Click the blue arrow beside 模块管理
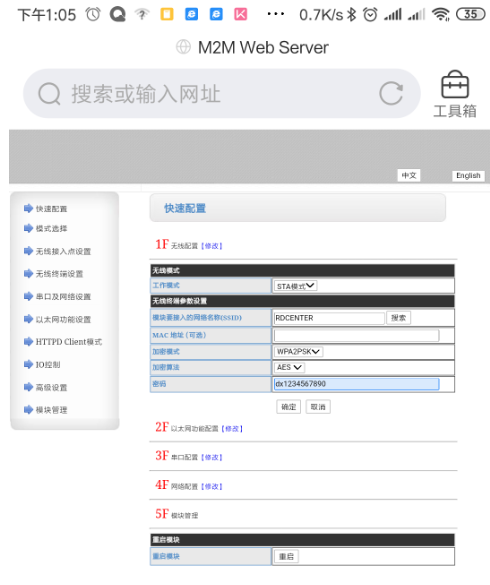This screenshot has height=585, width=490. 28,410
